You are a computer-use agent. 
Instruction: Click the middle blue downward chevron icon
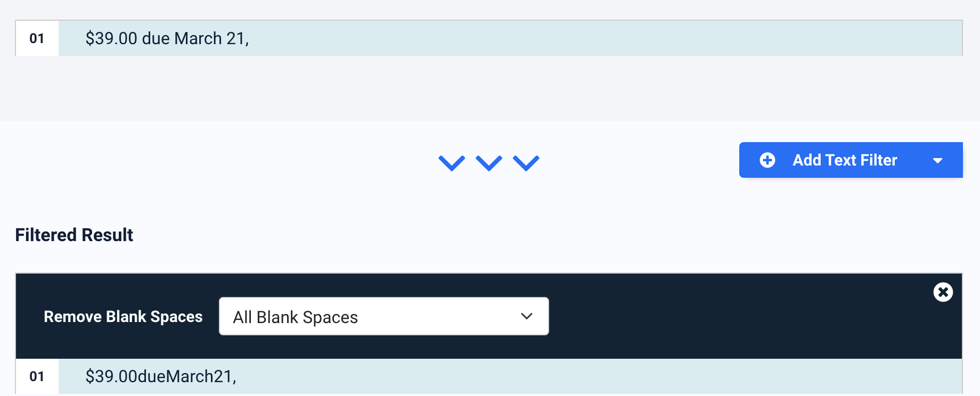[x=488, y=163]
